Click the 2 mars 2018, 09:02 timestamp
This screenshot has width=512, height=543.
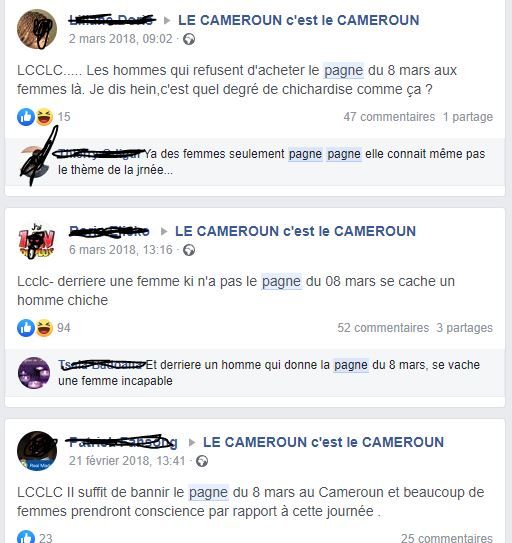coord(121,39)
